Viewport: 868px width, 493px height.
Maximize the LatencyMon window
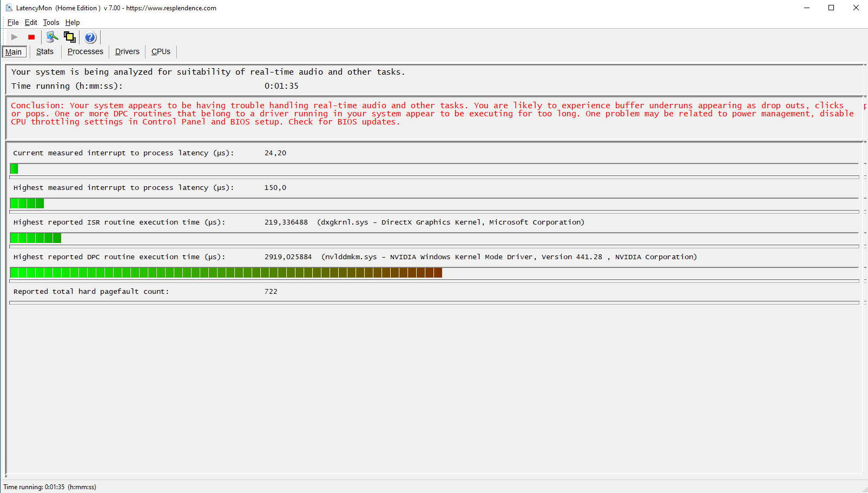coord(831,8)
